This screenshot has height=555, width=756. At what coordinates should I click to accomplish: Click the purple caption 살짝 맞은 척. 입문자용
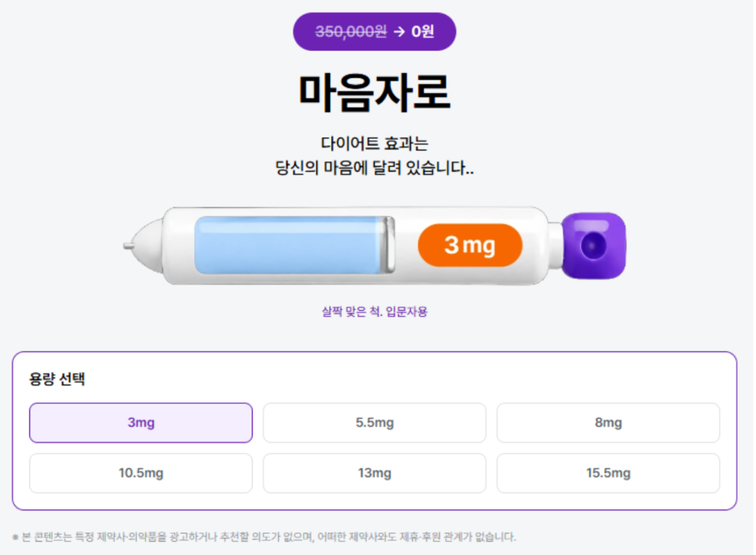click(374, 311)
